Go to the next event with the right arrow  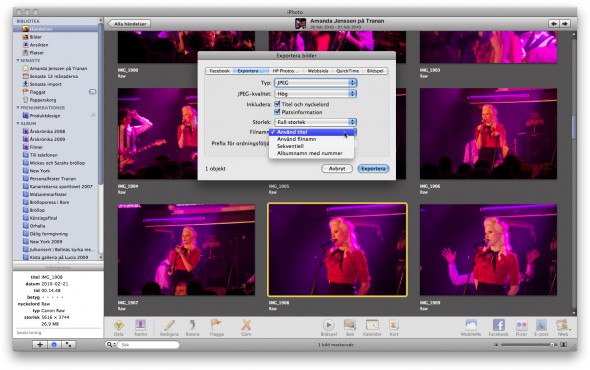(x=564, y=24)
